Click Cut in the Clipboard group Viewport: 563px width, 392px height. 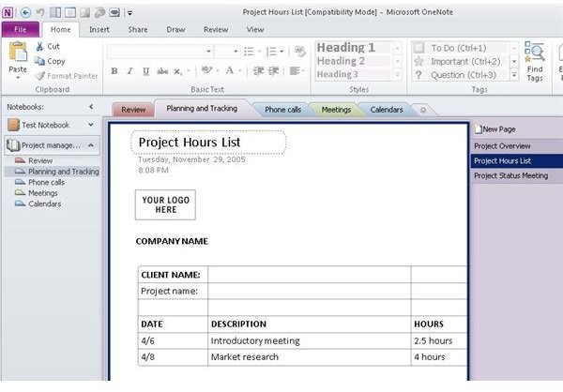pyautogui.click(x=48, y=46)
